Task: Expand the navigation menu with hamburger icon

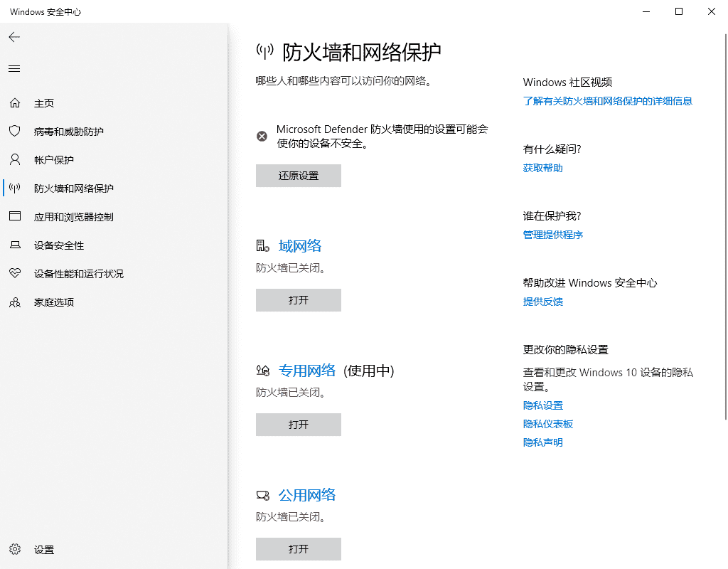Action: pyautogui.click(x=14, y=68)
